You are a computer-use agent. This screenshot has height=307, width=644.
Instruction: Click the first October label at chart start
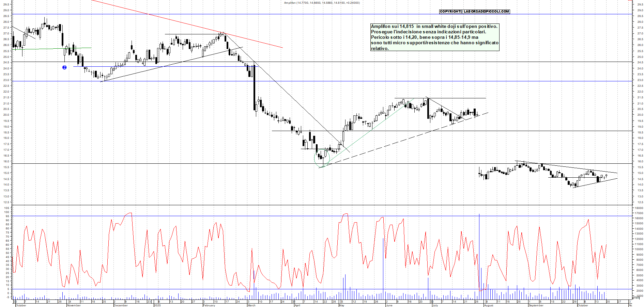(x=21, y=305)
